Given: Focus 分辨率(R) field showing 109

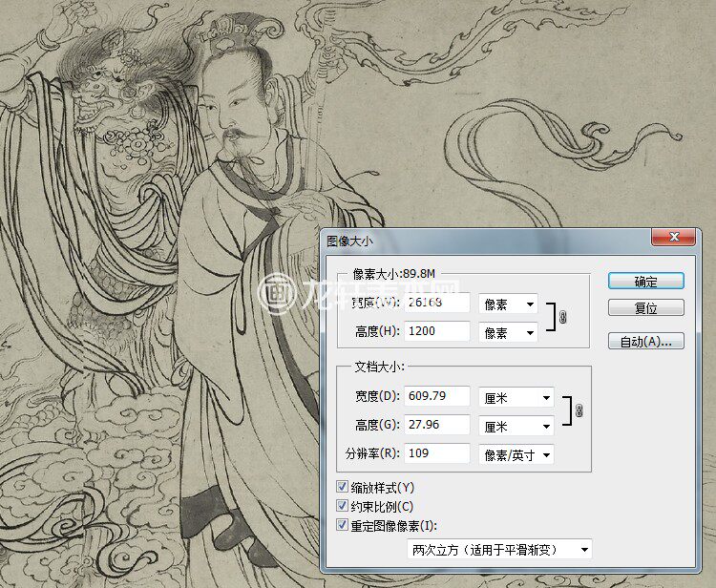Looking at the screenshot, I should click(437, 453).
